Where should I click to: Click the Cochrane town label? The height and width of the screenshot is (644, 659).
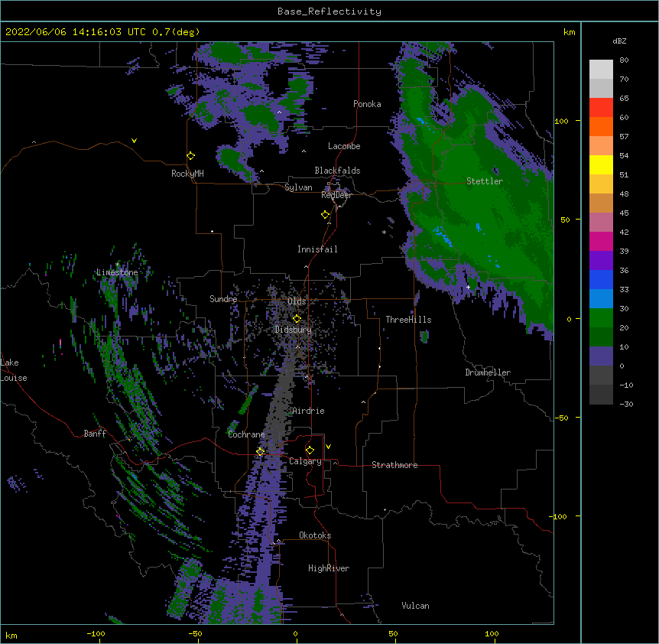point(246,434)
